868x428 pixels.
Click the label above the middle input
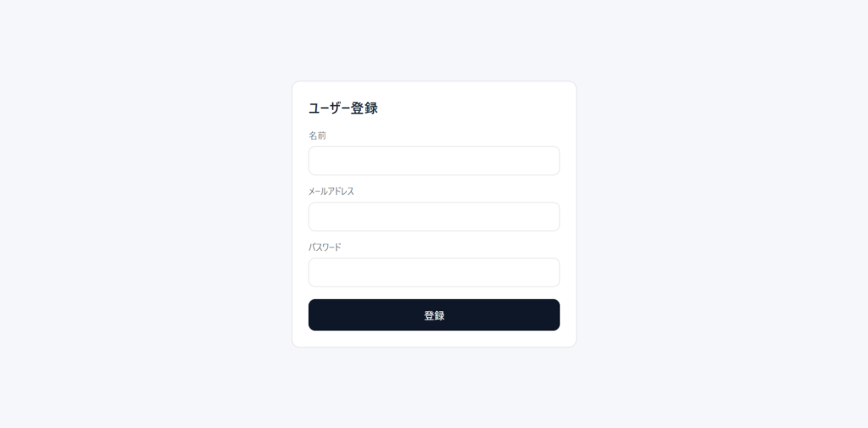click(331, 192)
